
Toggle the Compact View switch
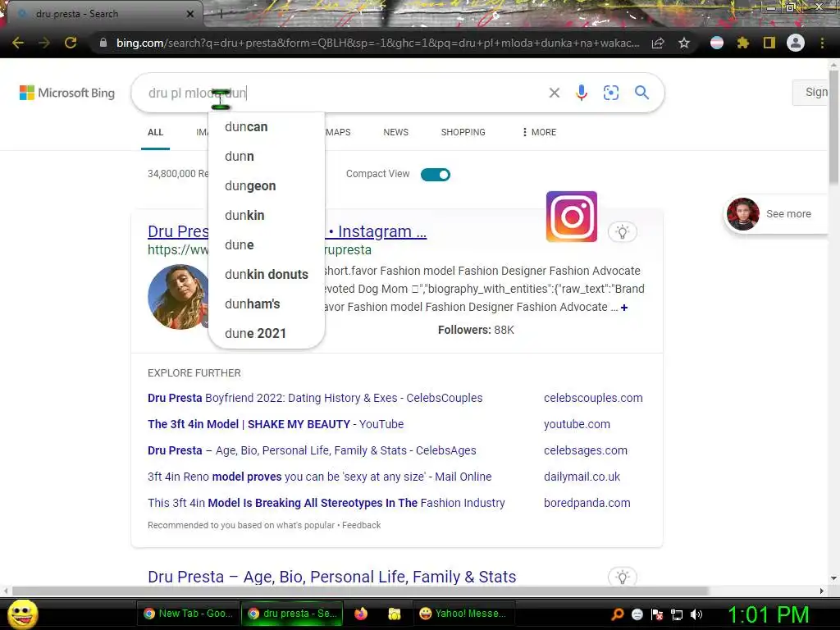436,175
